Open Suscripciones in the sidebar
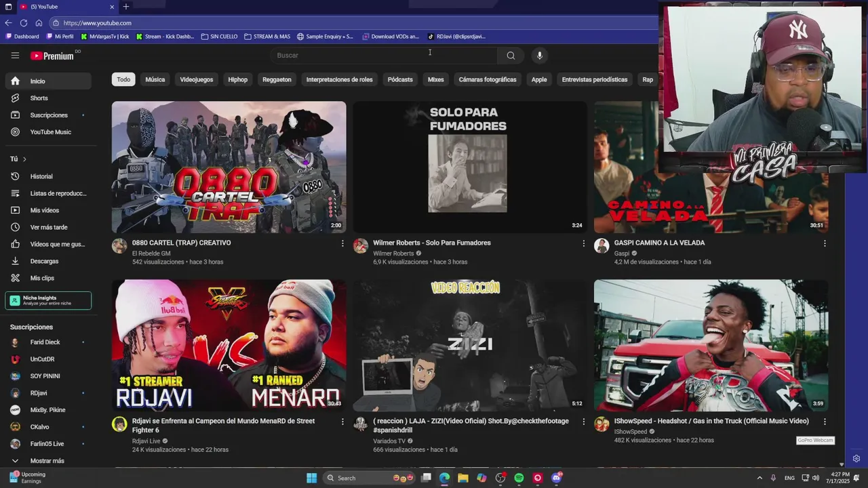Viewport: 868px width, 488px height. click(48, 115)
